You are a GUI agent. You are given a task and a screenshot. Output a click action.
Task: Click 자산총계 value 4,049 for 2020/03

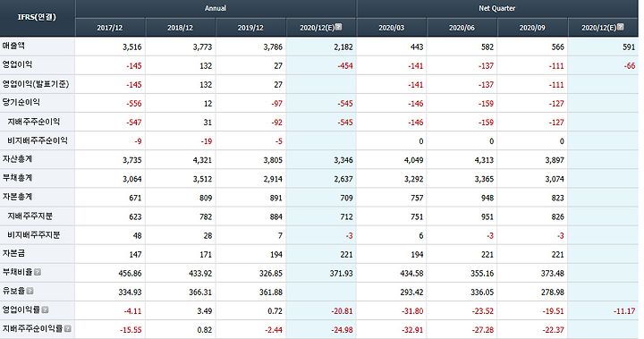[x=413, y=160]
